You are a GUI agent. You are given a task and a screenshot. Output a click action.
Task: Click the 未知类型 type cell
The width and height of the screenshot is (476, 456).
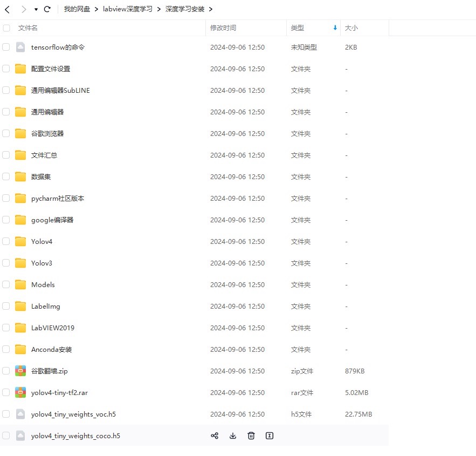pyautogui.click(x=304, y=47)
